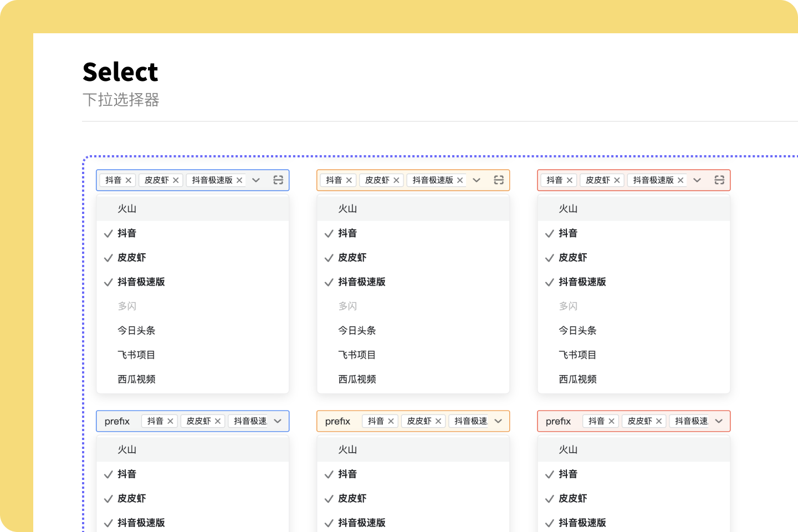Choose 今日头条 under blue select without prefix
Viewport: 798px width, 532px height.
(x=193, y=331)
